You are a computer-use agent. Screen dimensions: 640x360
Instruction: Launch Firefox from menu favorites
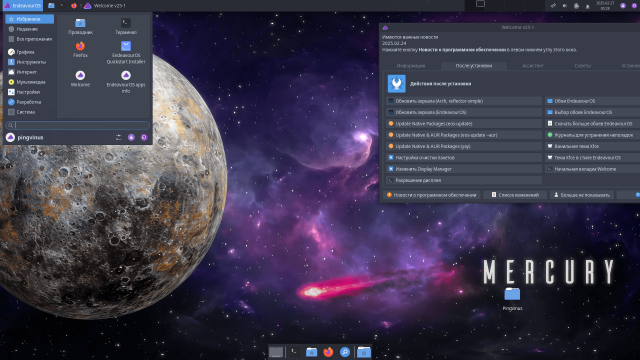(80, 49)
